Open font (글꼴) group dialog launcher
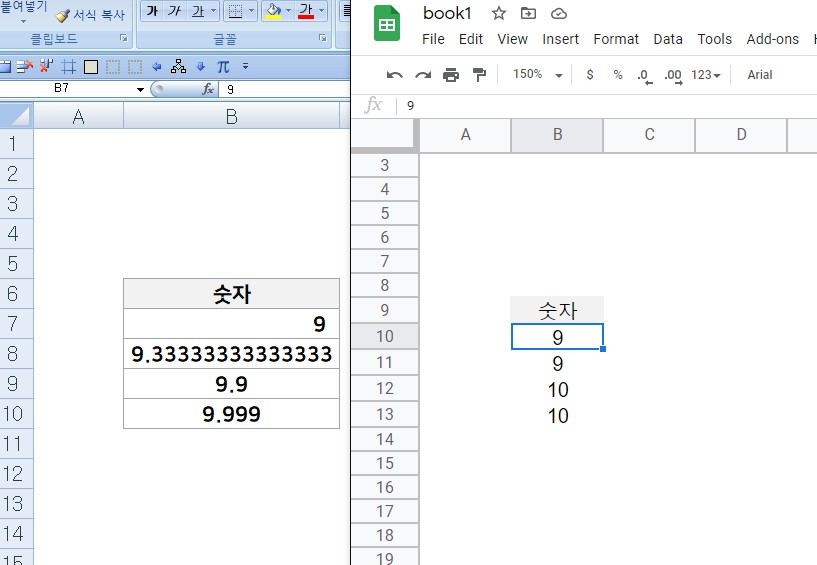Screen dimensions: 817x565 323,38
